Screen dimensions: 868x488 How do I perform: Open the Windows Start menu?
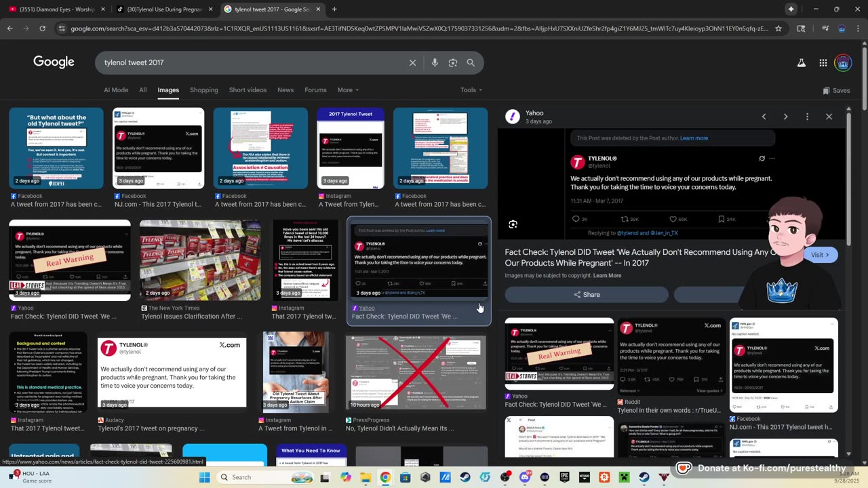(205, 477)
